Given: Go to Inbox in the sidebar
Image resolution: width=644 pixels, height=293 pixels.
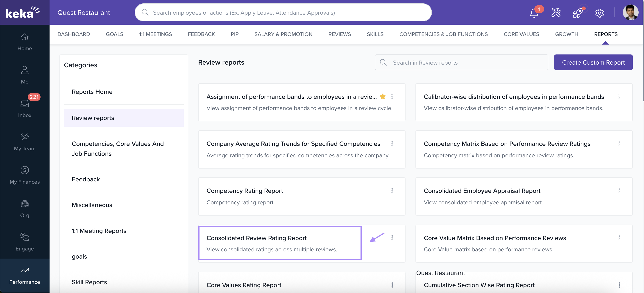Looking at the screenshot, I should click(x=25, y=108).
